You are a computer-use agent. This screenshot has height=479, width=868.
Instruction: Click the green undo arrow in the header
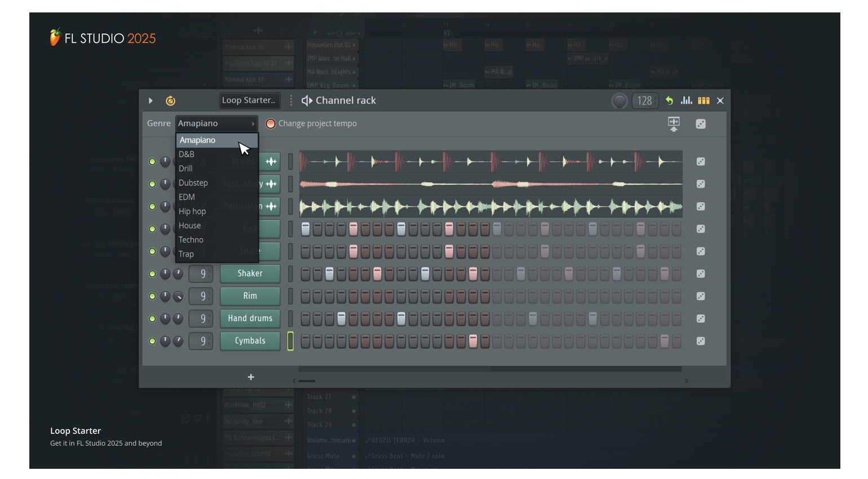pos(669,100)
